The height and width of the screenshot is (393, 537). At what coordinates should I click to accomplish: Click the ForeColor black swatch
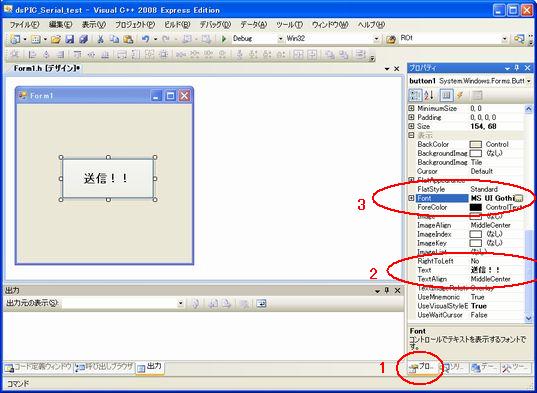click(475, 207)
